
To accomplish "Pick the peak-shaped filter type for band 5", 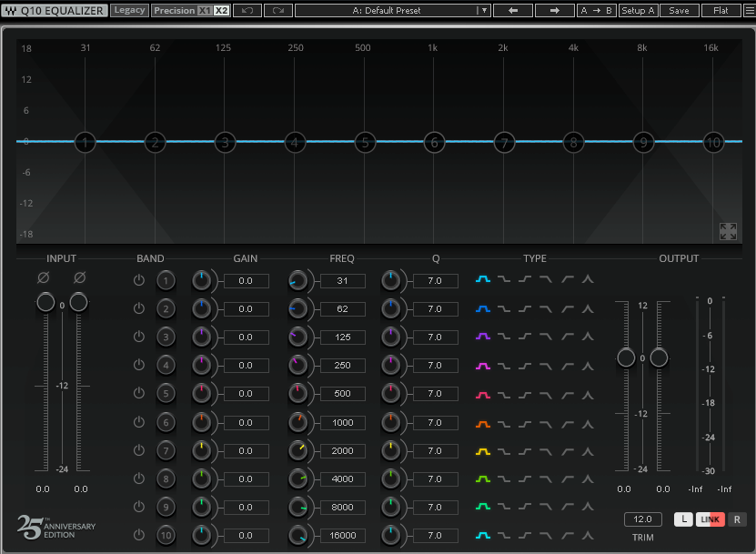I will (588, 396).
